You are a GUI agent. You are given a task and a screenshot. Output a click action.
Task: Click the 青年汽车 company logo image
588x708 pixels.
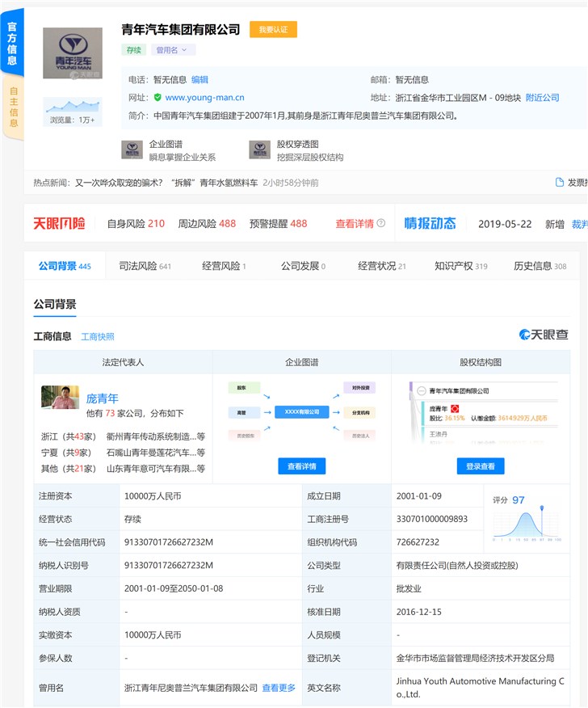click(x=73, y=53)
